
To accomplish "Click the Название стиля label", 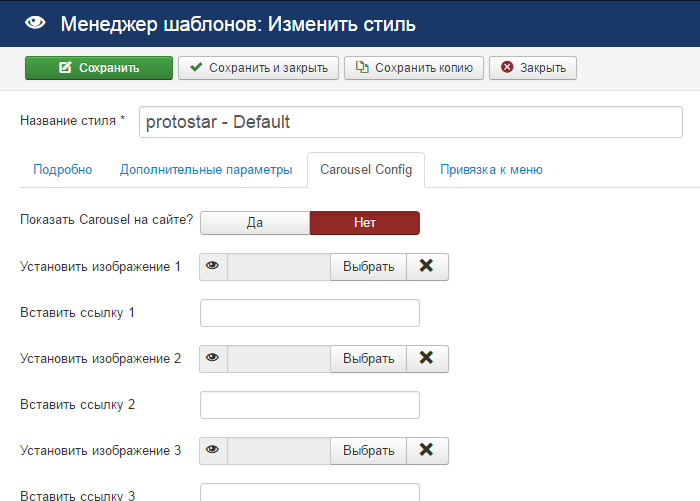I will tap(72, 121).
